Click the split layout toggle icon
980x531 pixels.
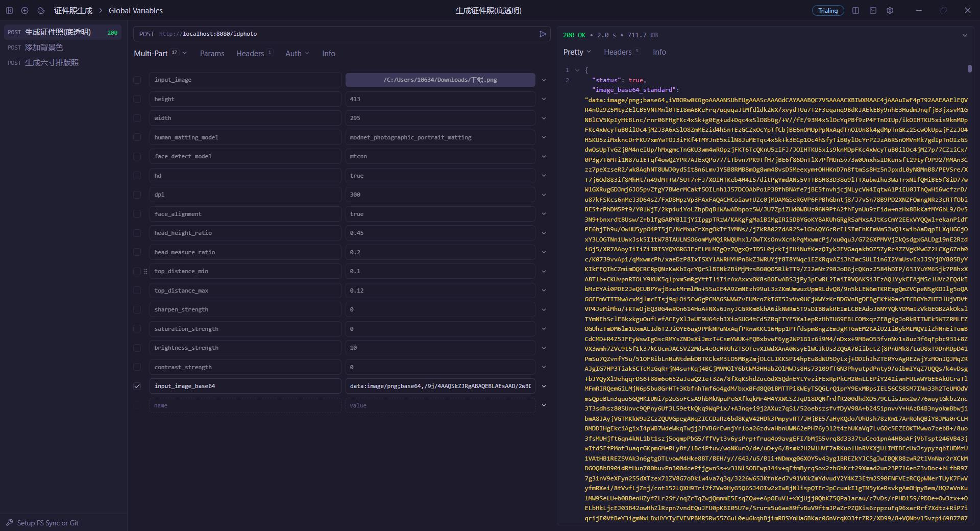(855, 10)
